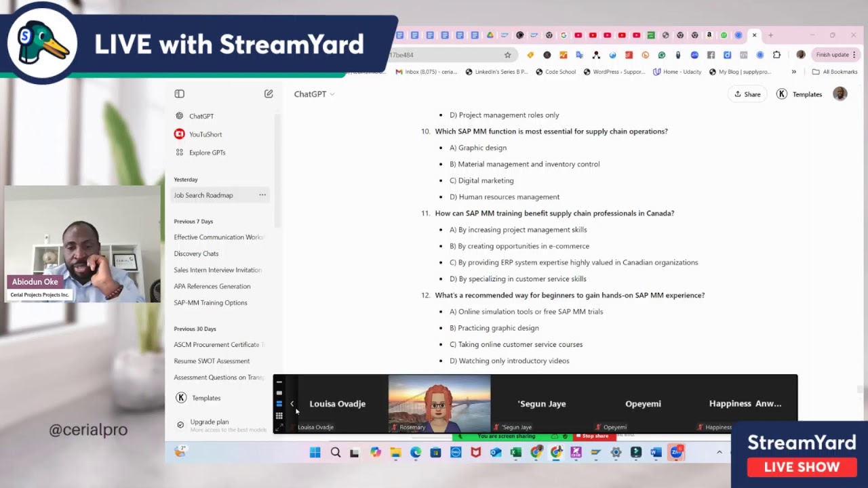Minimize Zoom video panel using dash icon

point(279,382)
